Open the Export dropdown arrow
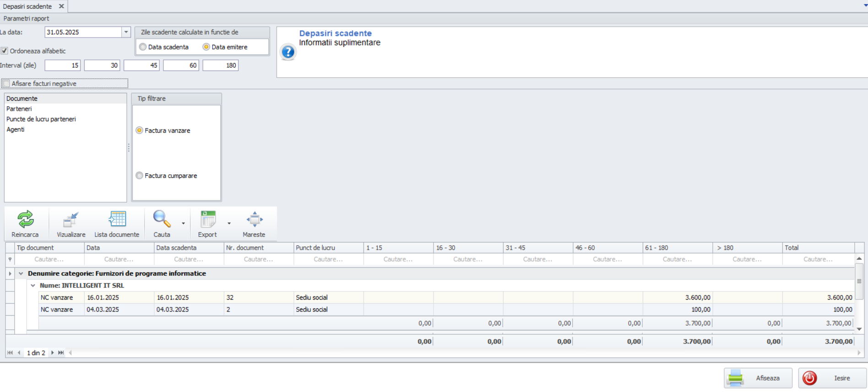868x392 pixels. [x=229, y=223]
